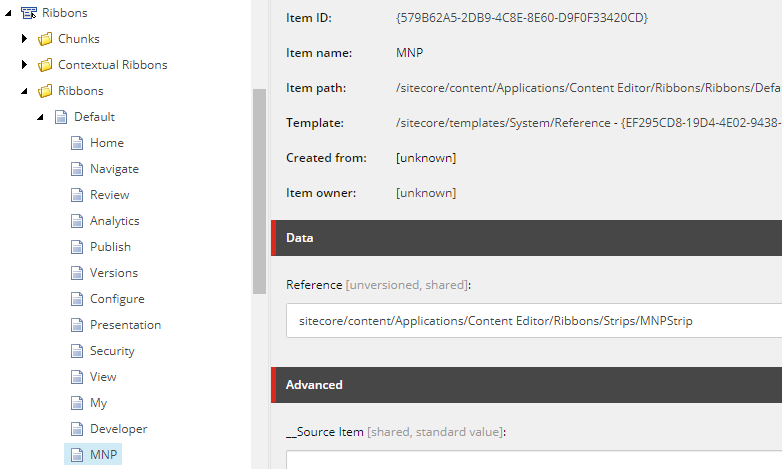Click the Home item document icon
The width and height of the screenshot is (782, 469).
pyautogui.click(x=77, y=143)
